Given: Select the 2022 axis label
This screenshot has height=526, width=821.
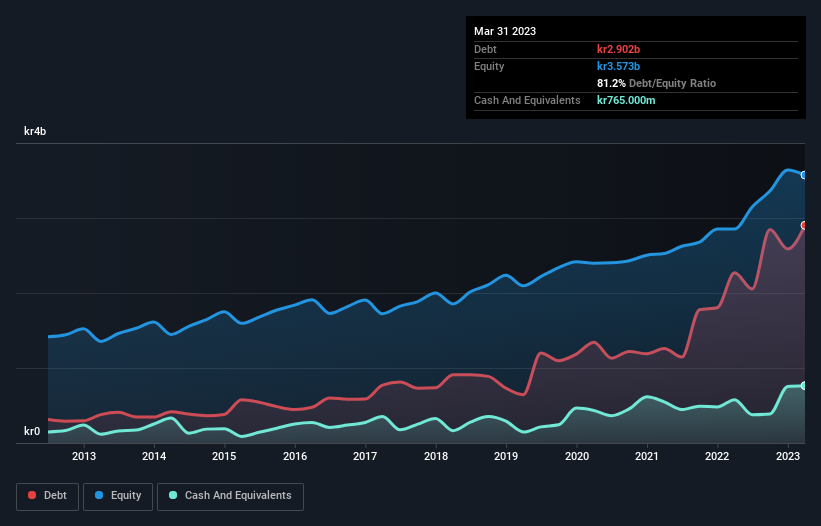Looking at the screenshot, I should (x=717, y=456).
